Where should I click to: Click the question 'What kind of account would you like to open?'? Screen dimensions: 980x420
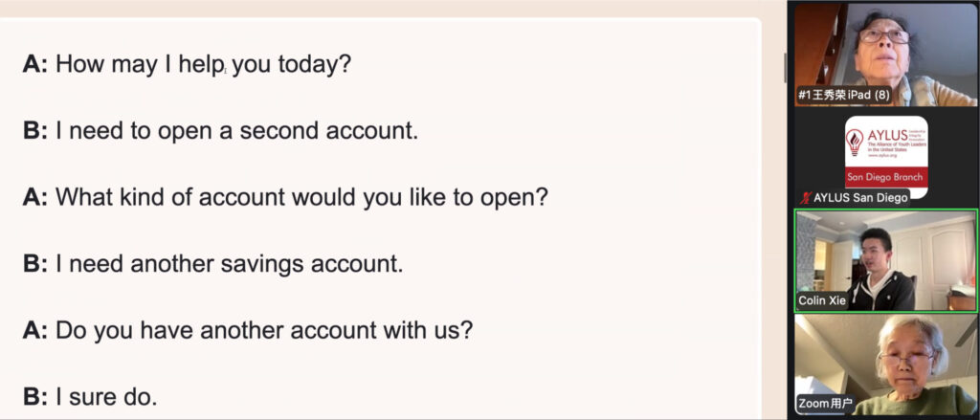[301, 197]
